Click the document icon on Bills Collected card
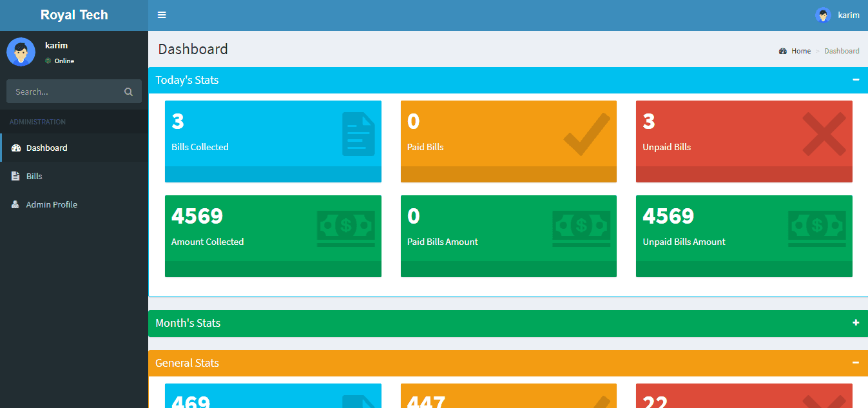868x408 pixels. [x=358, y=134]
